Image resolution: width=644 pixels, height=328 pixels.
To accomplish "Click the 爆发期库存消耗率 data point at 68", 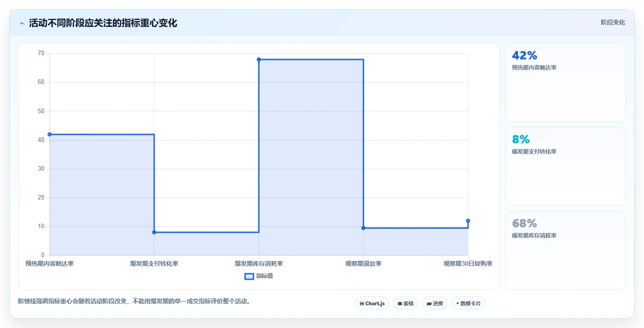I will point(259,59).
